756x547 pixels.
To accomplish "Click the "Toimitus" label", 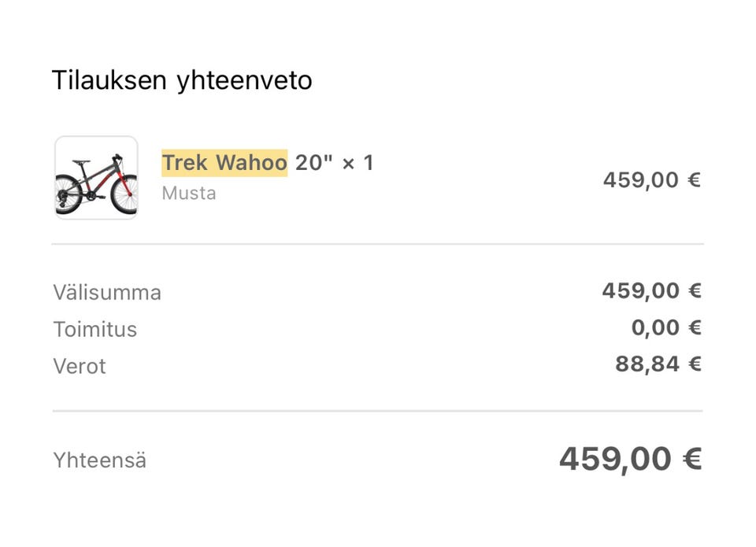I will click(95, 329).
